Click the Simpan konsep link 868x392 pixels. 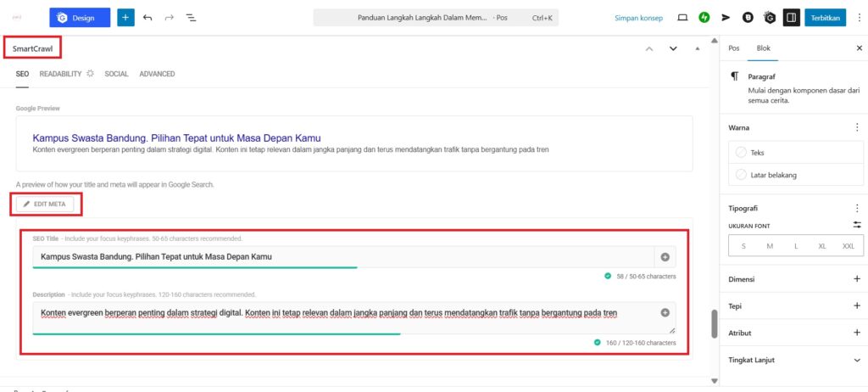[639, 17]
